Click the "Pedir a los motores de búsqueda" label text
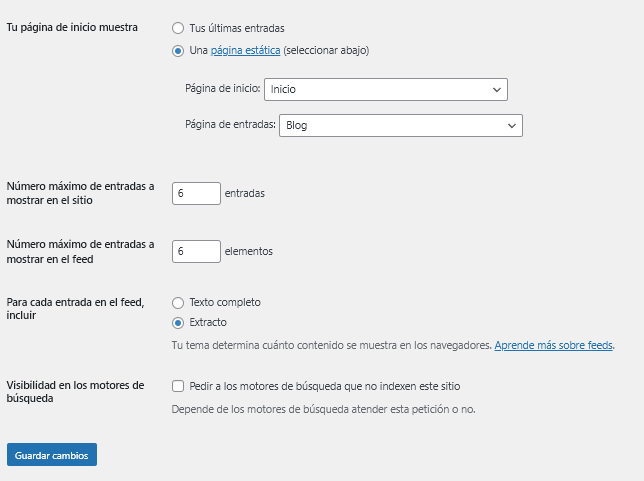 coord(324,386)
